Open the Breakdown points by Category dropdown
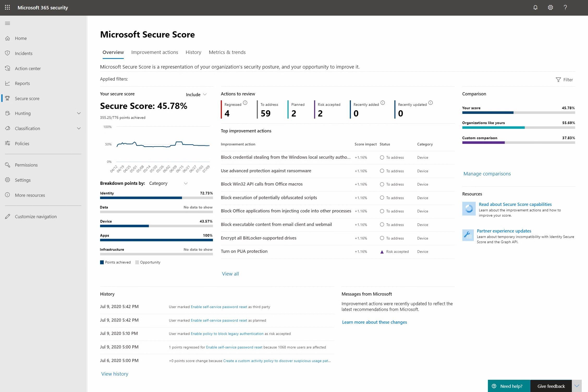 pos(168,183)
